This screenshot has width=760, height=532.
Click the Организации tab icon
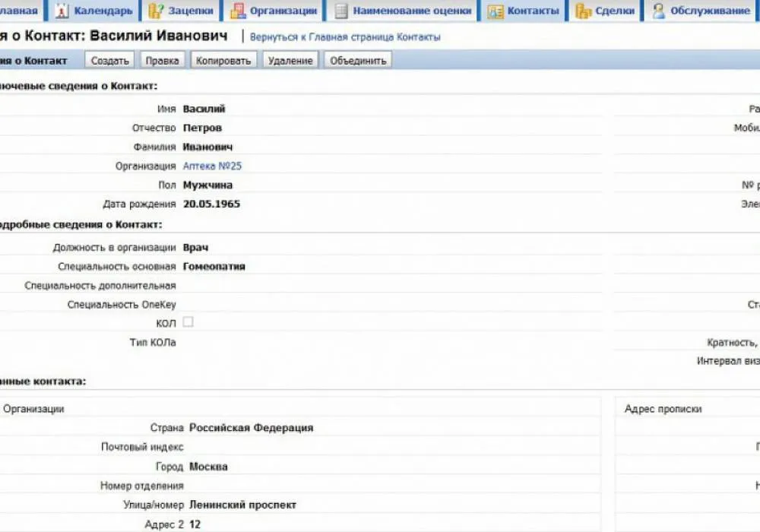click(237, 10)
